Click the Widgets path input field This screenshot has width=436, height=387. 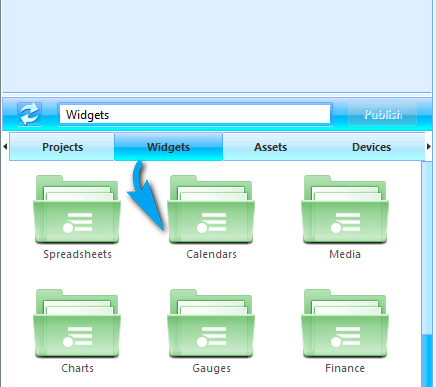point(195,114)
